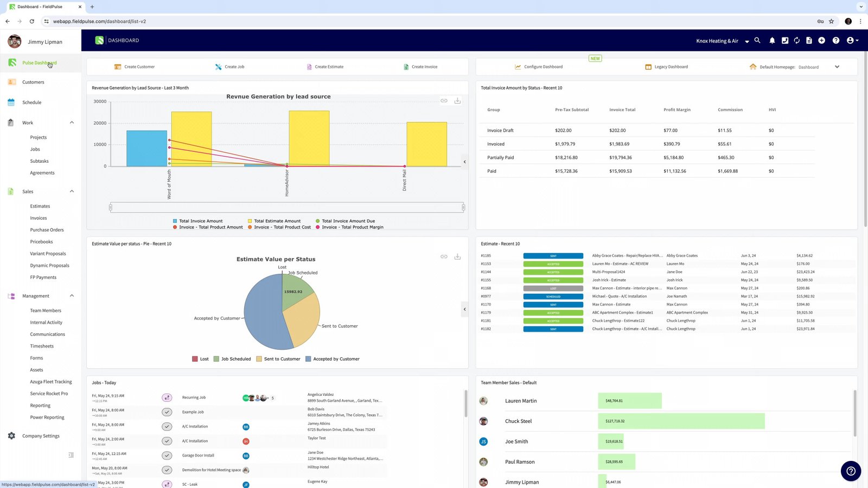
Task: Select Pricebooks under Sales menu
Action: point(41,241)
